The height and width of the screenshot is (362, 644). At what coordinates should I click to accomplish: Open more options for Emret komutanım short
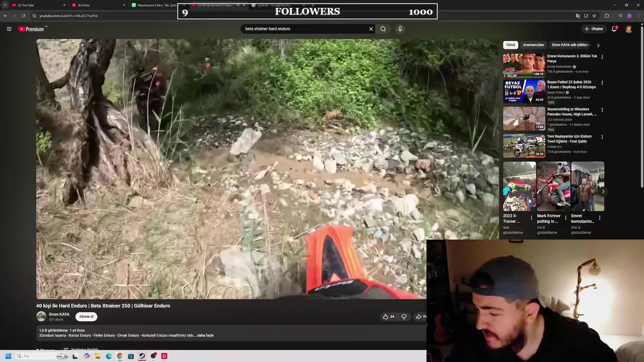(599, 218)
